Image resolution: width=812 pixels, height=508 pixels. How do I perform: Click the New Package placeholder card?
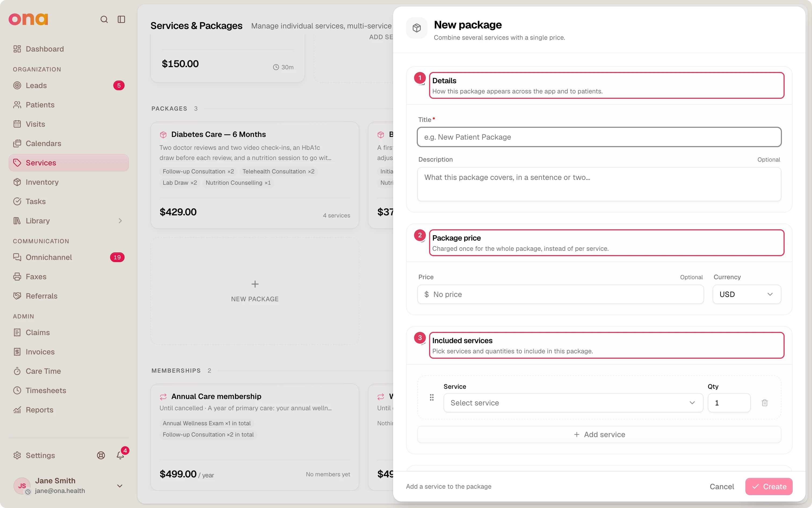255,291
